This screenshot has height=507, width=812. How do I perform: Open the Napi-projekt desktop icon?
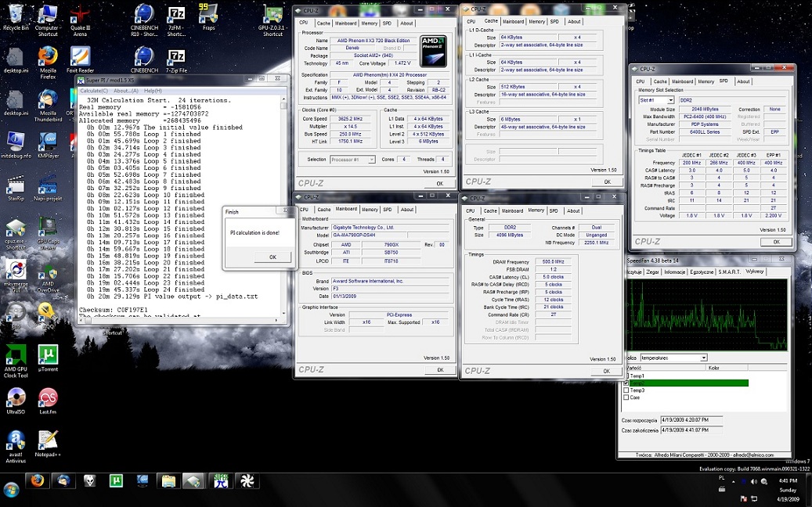pyautogui.click(x=48, y=188)
